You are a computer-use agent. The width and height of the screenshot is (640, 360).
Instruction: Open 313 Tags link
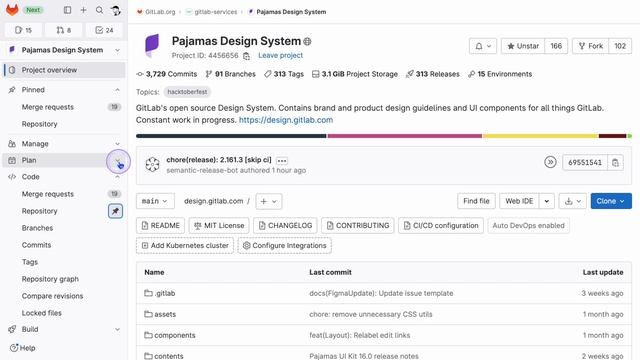click(284, 74)
